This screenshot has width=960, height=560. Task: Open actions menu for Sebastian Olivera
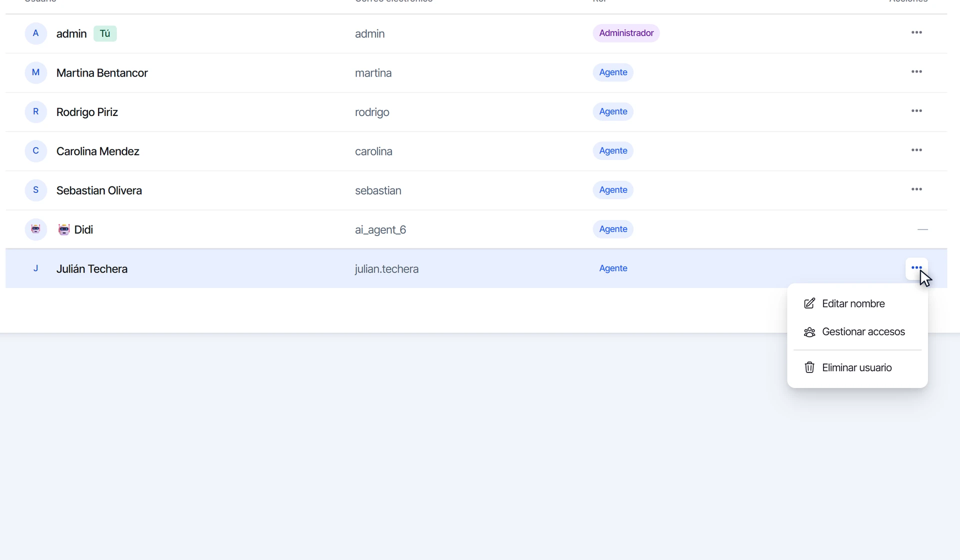click(916, 189)
